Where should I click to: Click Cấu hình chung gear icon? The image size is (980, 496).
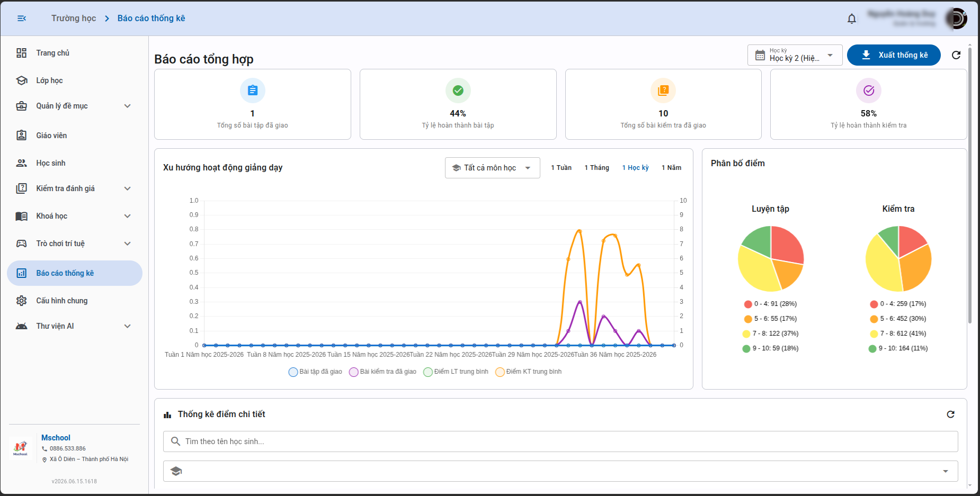[22, 301]
